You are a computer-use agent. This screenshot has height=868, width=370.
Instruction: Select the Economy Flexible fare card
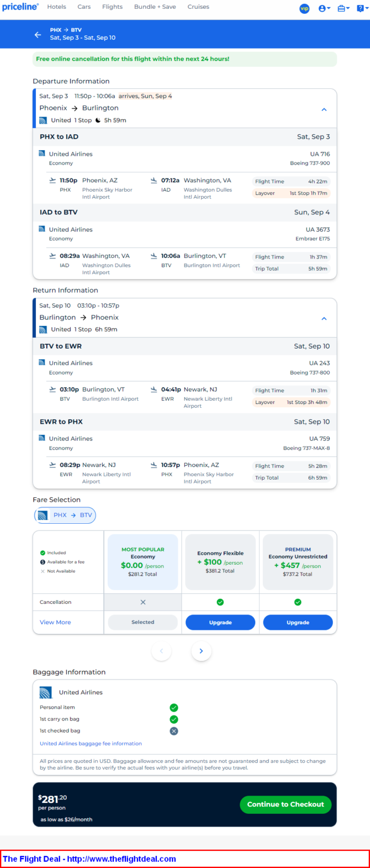[220, 562]
